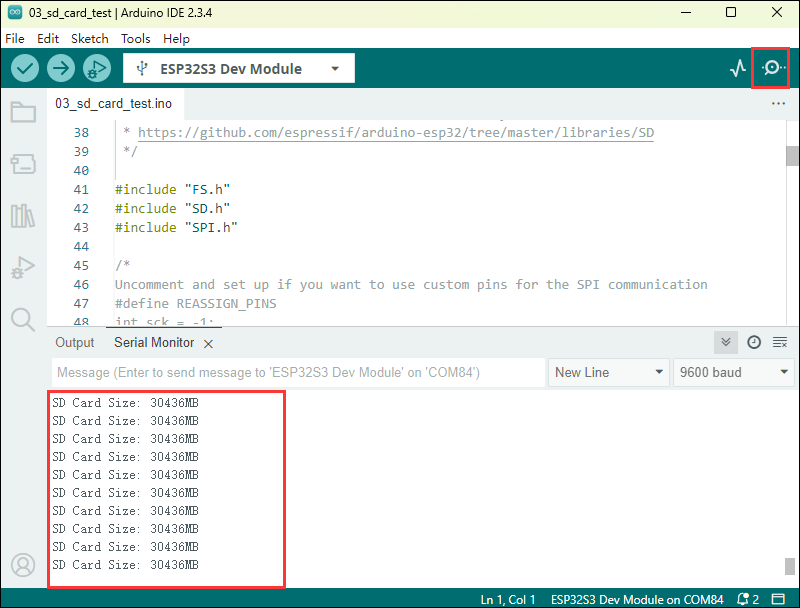Toggle timestamp clock icon in Serial Monitor

[x=754, y=342]
